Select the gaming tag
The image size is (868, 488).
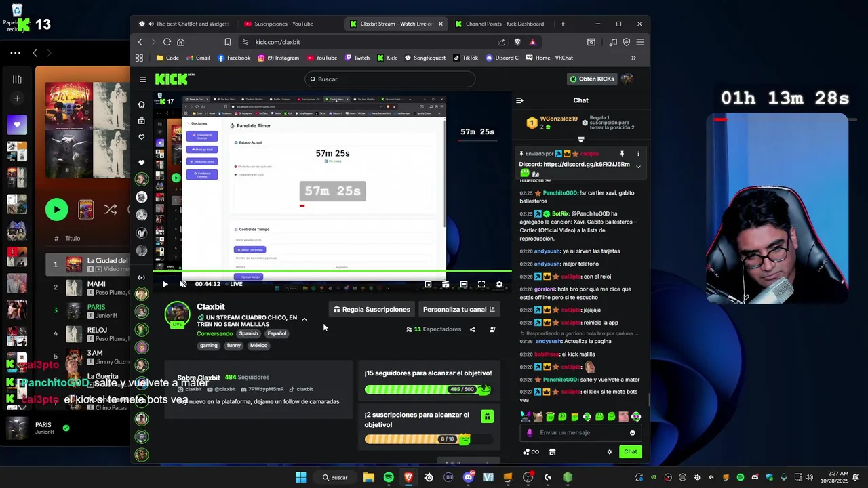click(x=209, y=346)
